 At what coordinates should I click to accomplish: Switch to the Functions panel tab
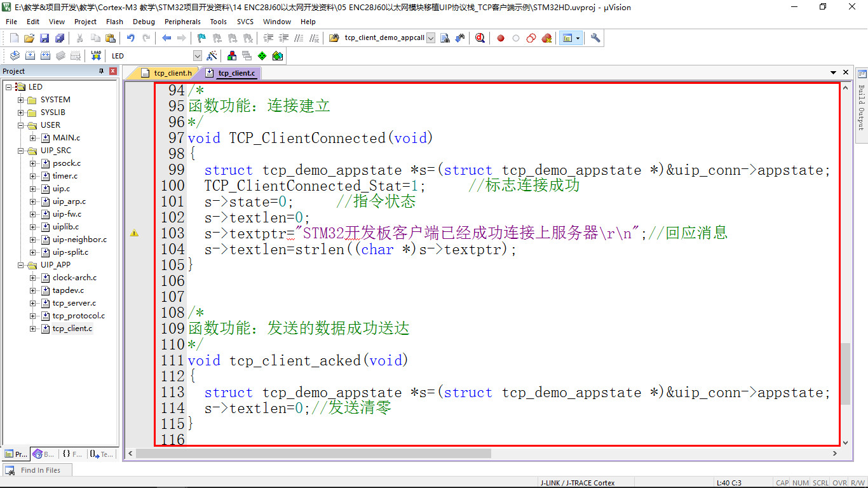(72, 454)
